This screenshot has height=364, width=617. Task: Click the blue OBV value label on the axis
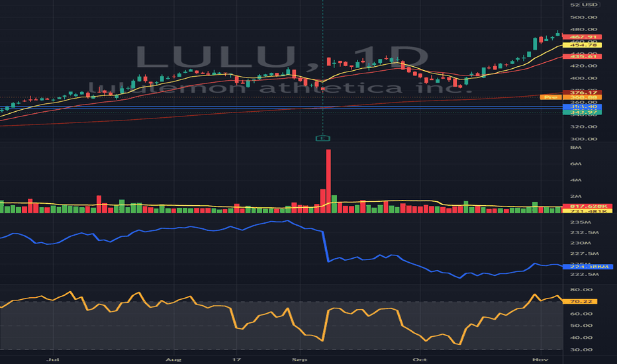(587, 267)
